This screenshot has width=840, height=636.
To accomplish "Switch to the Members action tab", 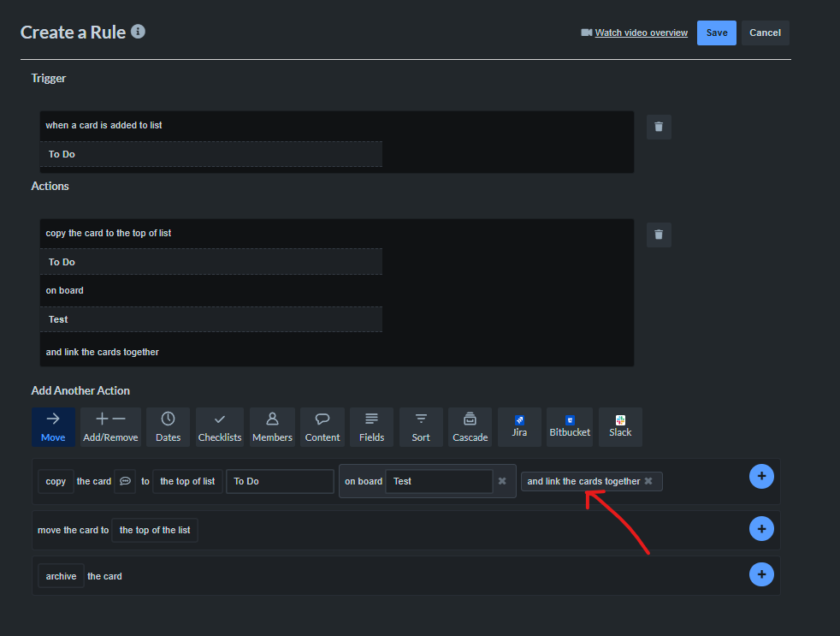I will click(x=272, y=427).
